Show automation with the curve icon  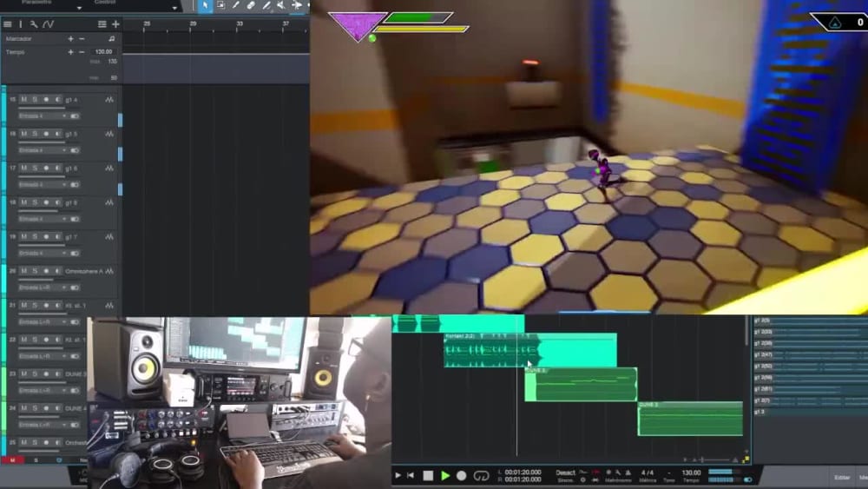coord(48,24)
